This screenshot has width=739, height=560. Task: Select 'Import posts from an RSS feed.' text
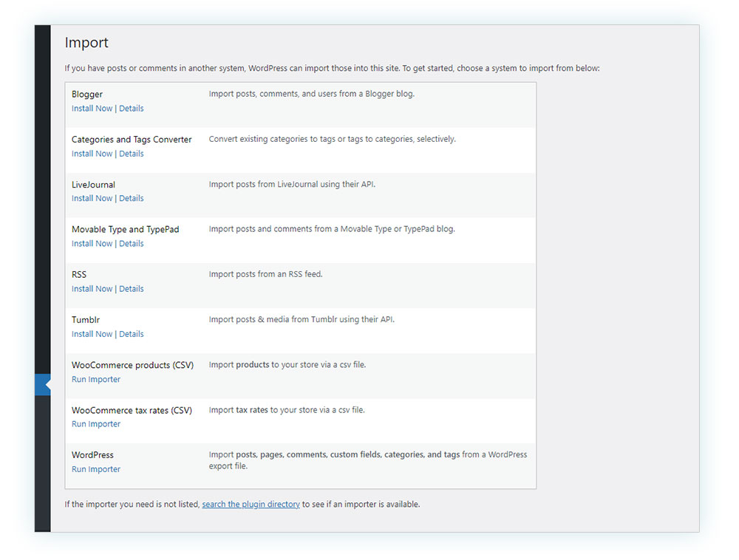(x=266, y=274)
